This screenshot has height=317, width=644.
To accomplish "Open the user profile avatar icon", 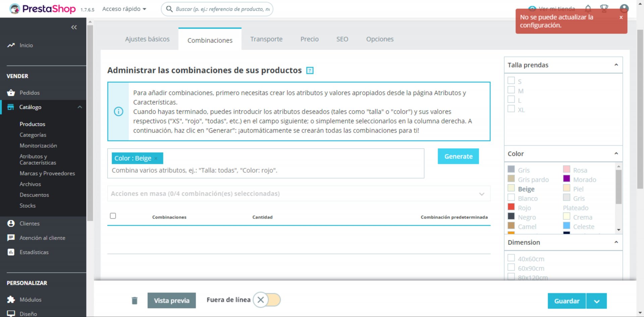I will coord(624,8).
